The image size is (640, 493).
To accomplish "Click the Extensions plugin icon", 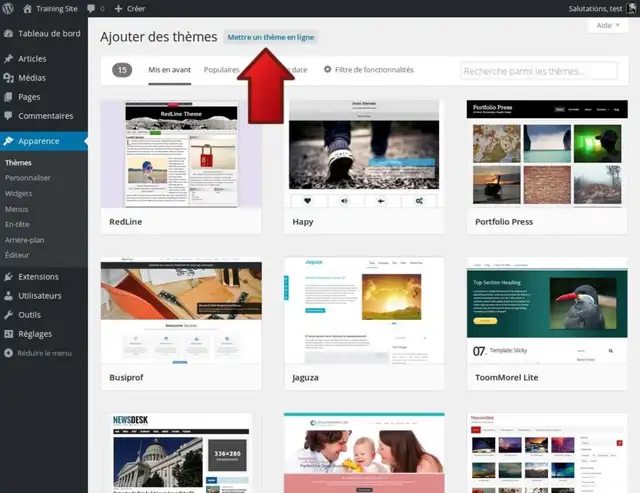I will coord(9,277).
